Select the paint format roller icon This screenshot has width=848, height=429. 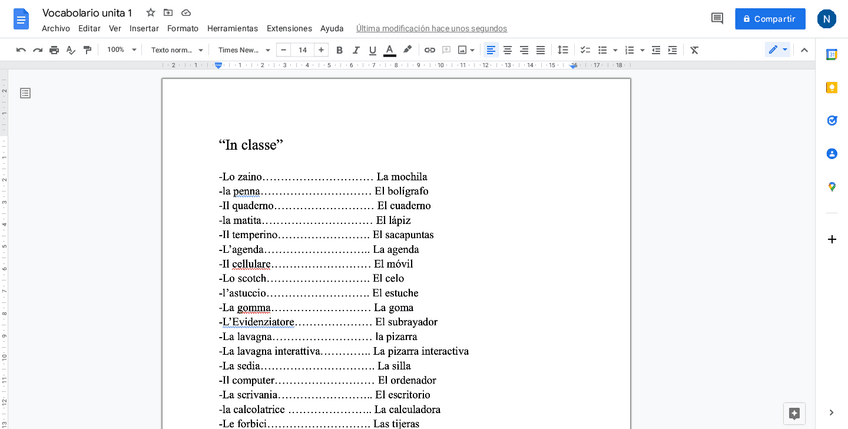click(87, 50)
